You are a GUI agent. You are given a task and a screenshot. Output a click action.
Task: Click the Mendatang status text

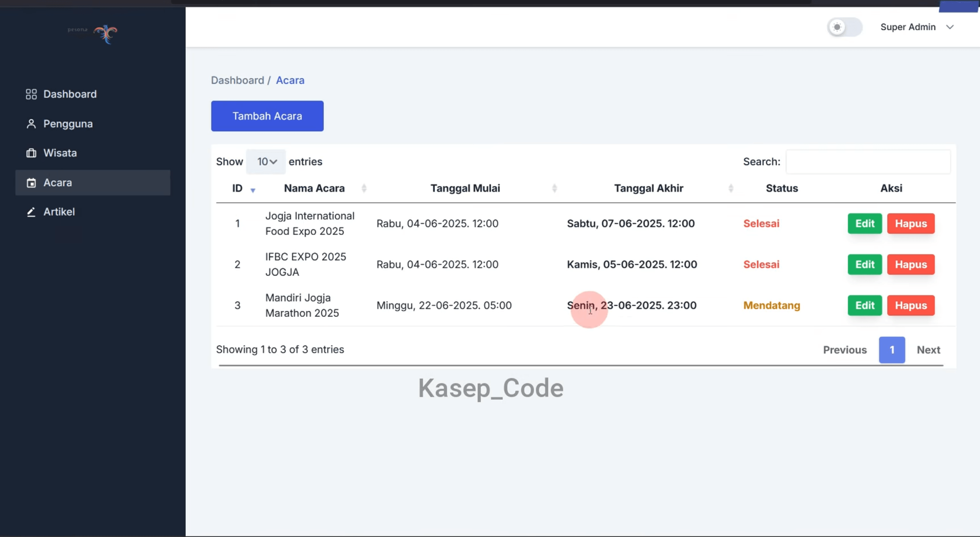pos(772,305)
